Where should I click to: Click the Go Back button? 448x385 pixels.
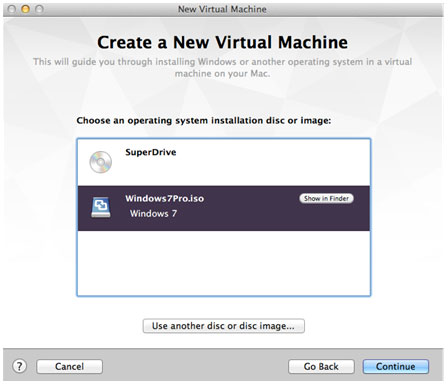point(321,367)
